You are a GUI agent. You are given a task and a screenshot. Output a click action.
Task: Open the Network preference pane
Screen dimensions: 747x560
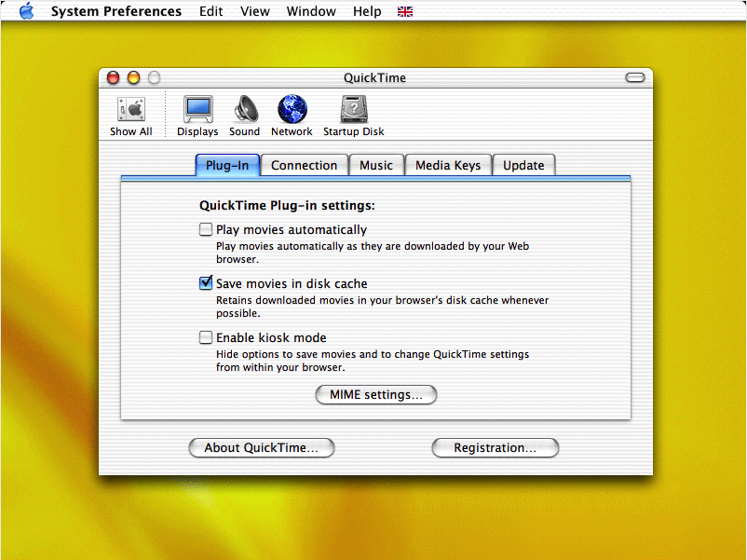(292, 108)
